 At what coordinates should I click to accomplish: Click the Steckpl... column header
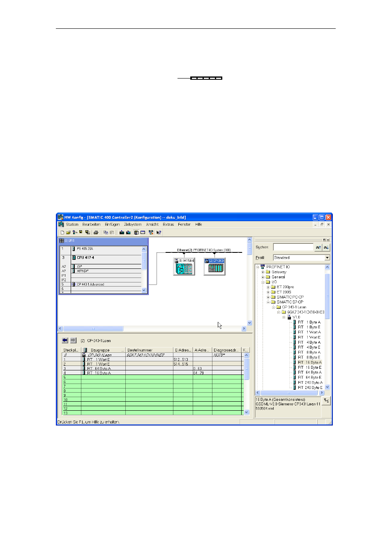coord(71,350)
